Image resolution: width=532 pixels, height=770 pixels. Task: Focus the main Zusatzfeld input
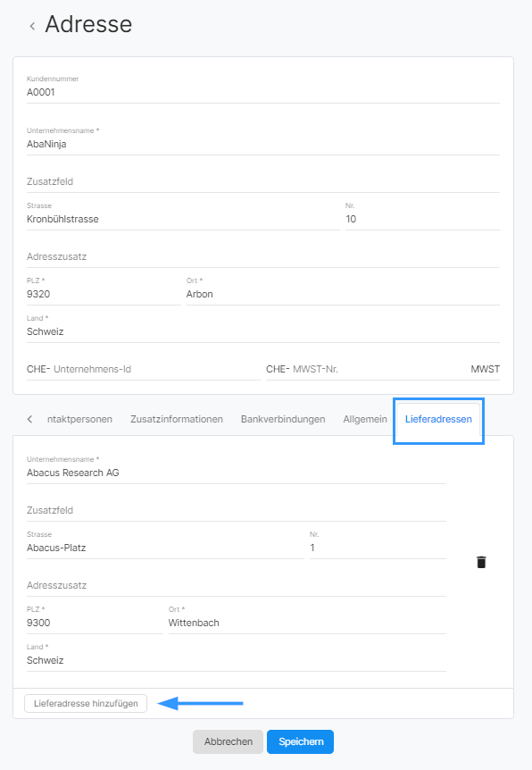(263, 181)
